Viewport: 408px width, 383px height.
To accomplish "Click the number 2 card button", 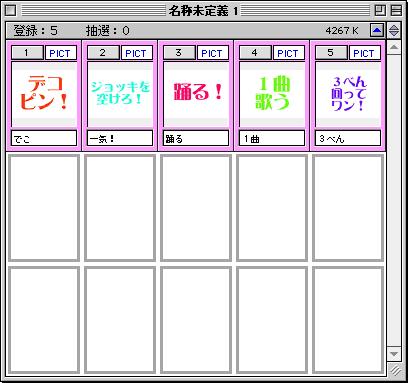I will coord(103,53).
